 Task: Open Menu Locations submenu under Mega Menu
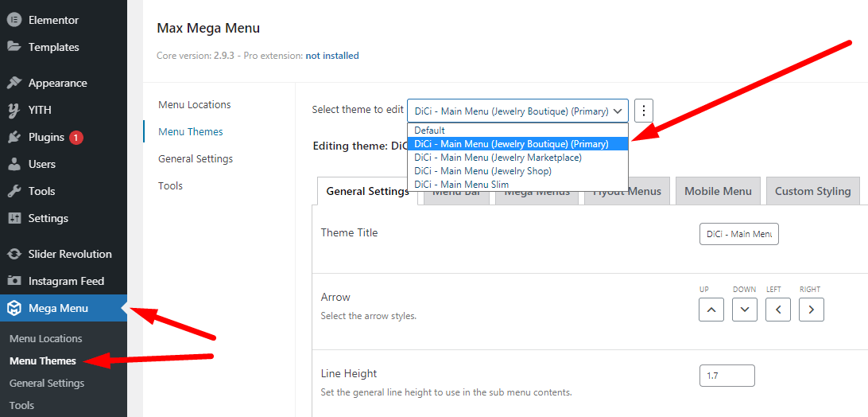click(46, 339)
